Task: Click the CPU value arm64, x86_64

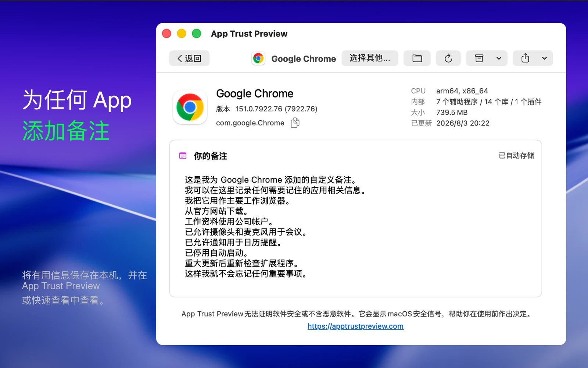Action: coord(462,91)
